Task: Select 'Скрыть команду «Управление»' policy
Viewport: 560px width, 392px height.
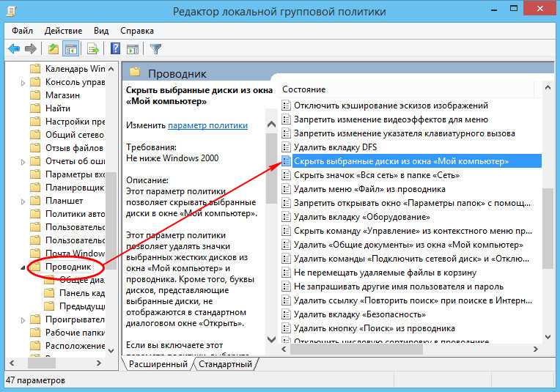Action: 413,231
